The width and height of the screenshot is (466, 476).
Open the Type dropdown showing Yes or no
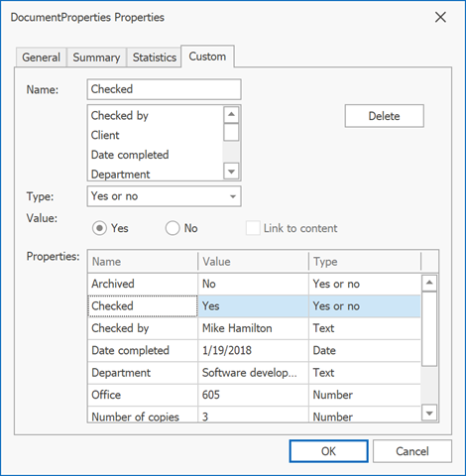coord(165,196)
